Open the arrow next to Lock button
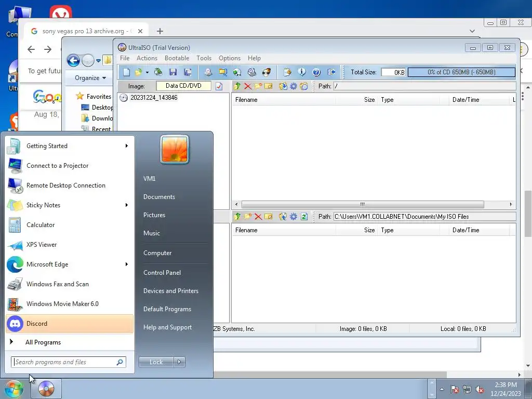Screen dimensions: 532x399 click(x=179, y=362)
